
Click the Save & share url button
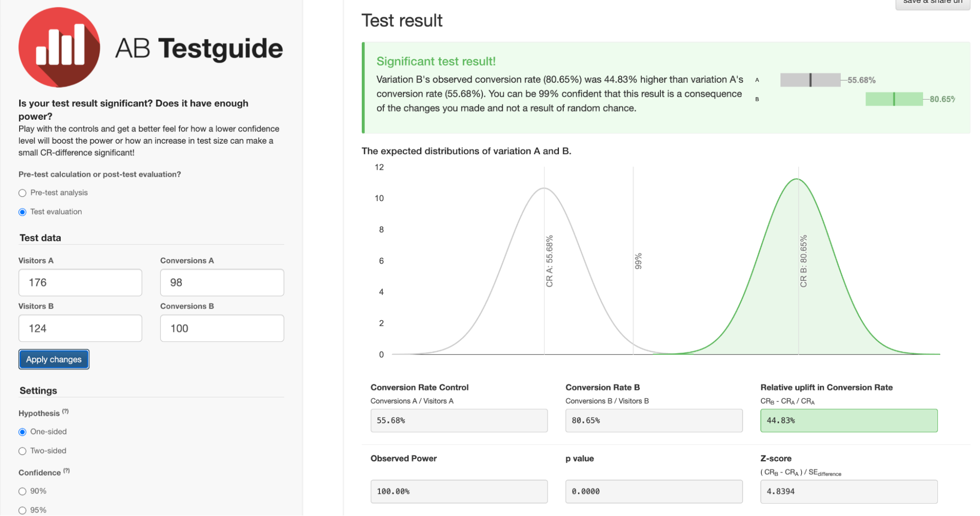(x=932, y=3)
